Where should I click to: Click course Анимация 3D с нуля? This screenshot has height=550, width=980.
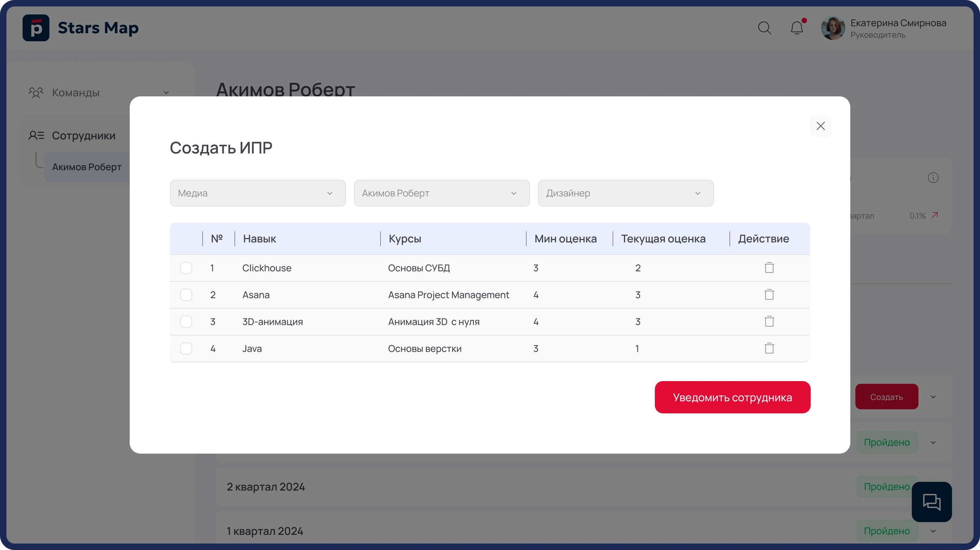pos(434,322)
